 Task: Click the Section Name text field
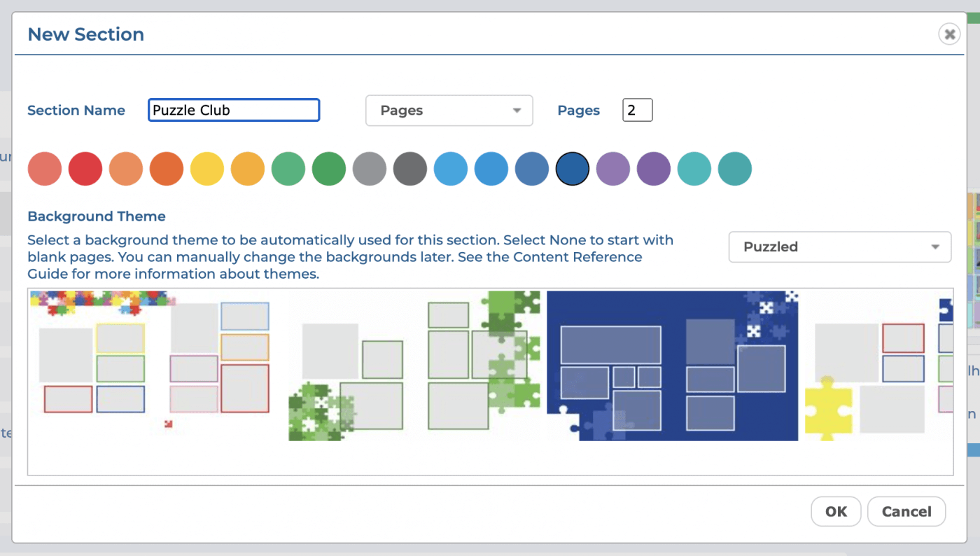234,110
